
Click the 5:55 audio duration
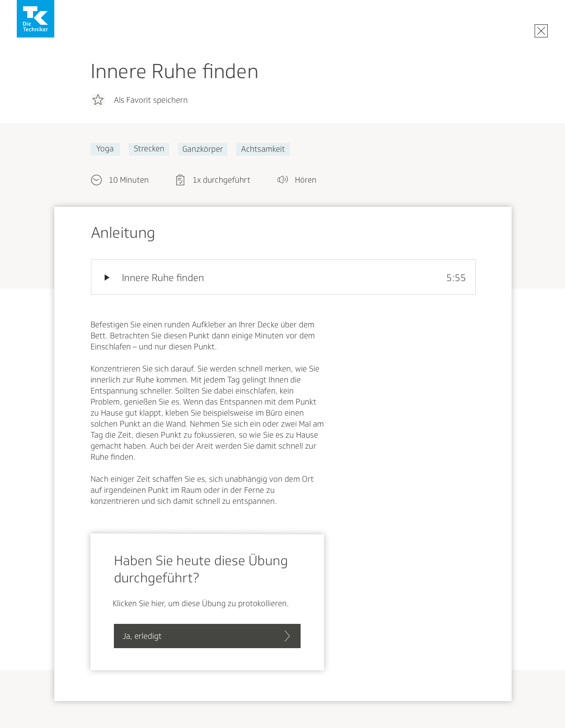click(456, 278)
